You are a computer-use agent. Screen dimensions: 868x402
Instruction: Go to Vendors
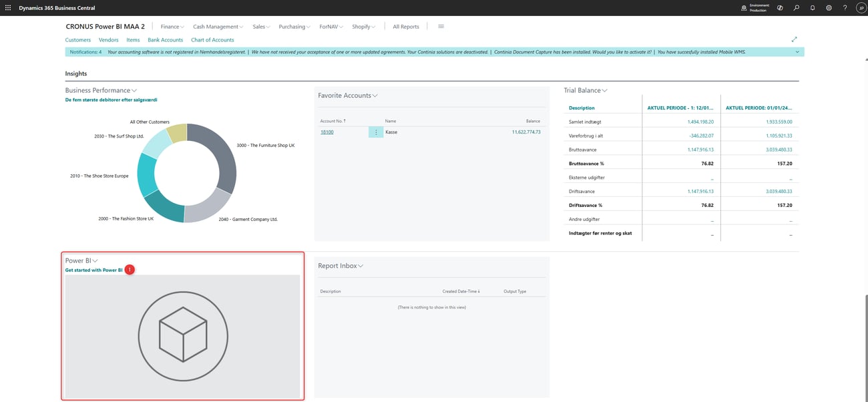109,40
